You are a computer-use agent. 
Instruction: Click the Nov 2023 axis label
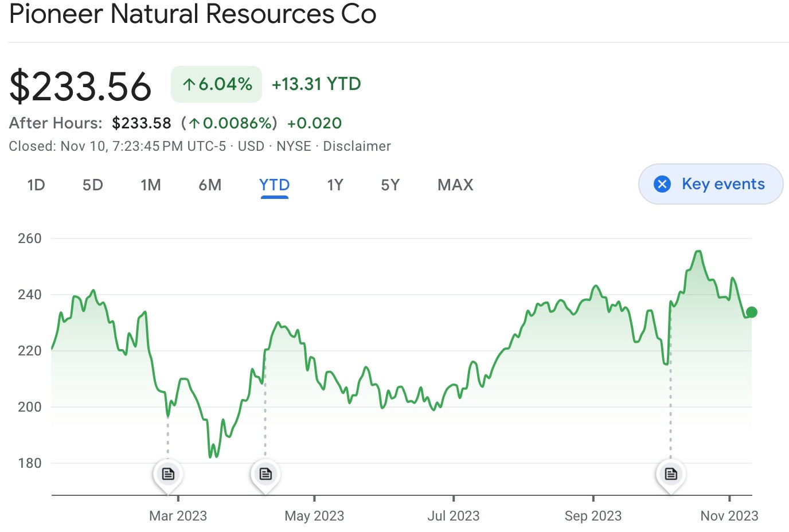[729, 516]
